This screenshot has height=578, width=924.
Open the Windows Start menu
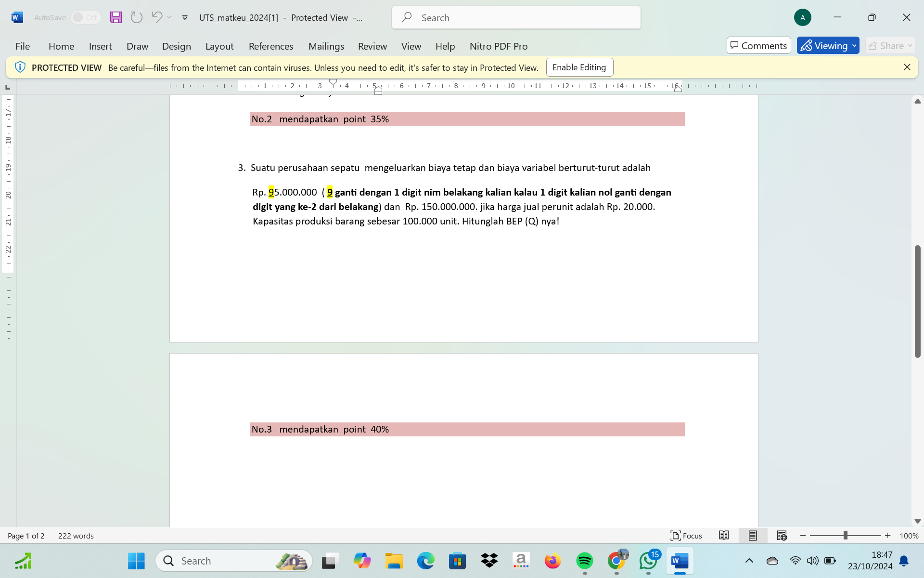[136, 561]
